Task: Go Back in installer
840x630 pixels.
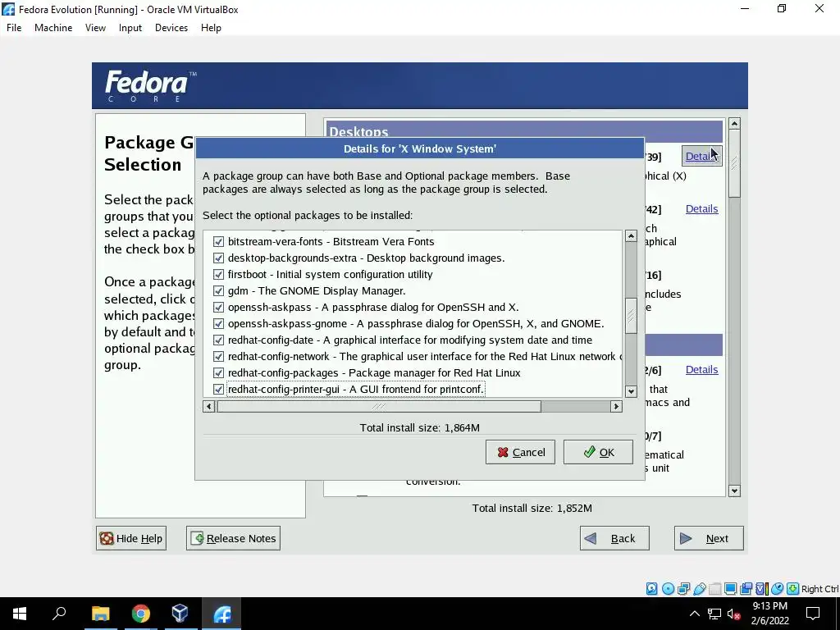Action: 614,538
